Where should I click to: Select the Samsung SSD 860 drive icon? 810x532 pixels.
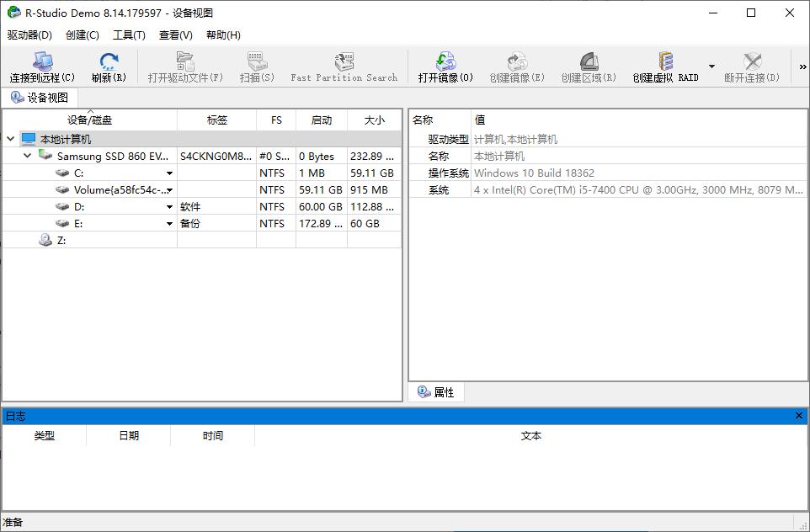(x=45, y=156)
